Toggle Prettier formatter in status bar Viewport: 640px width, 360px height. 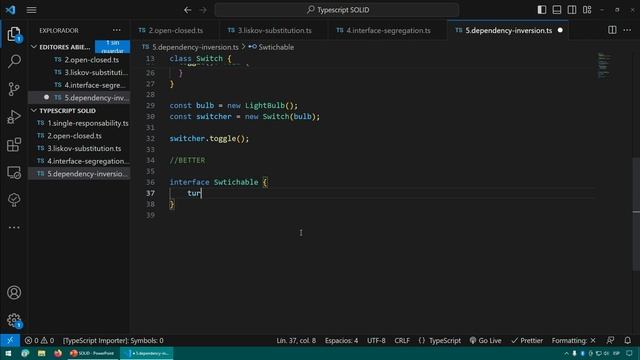coord(527,340)
